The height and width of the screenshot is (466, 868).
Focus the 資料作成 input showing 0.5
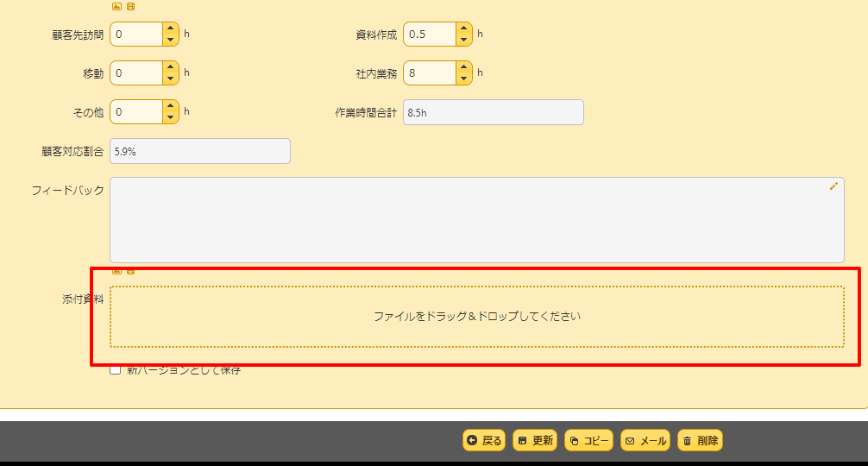(x=430, y=35)
